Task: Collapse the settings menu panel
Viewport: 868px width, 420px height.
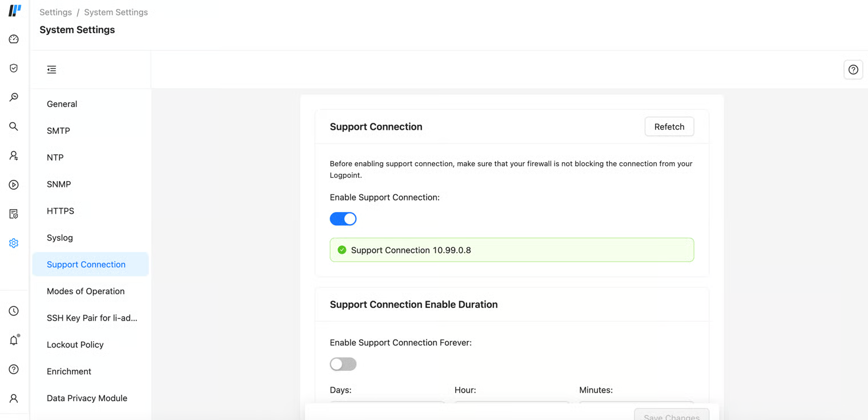Action: tap(51, 70)
